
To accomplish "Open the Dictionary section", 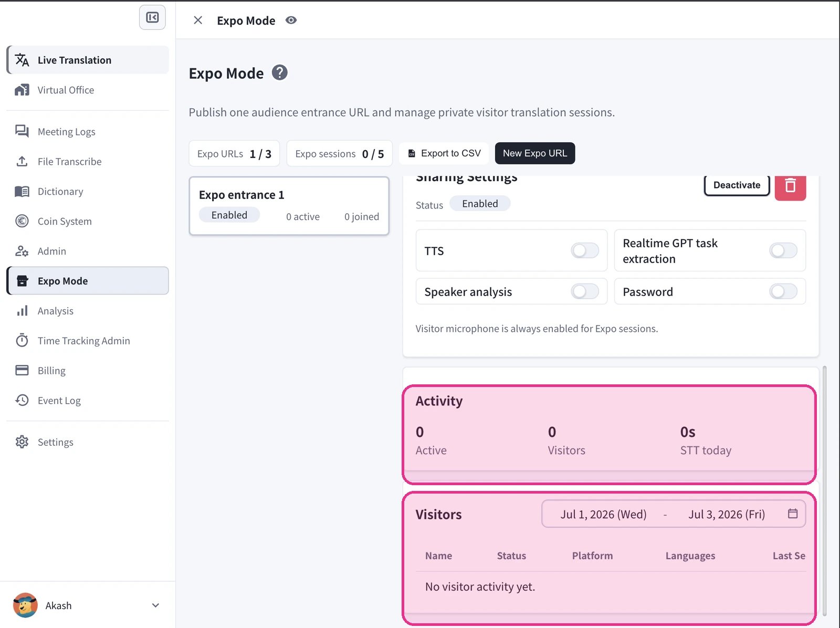I will click(88, 191).
